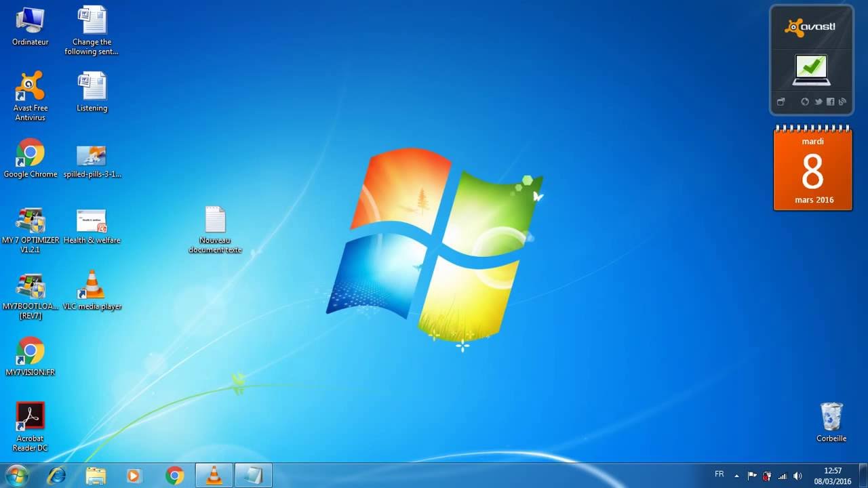The height and width of the screenshot is (488, 868).
Task: Click the power plug tray icon
Action: click(767, 476)
